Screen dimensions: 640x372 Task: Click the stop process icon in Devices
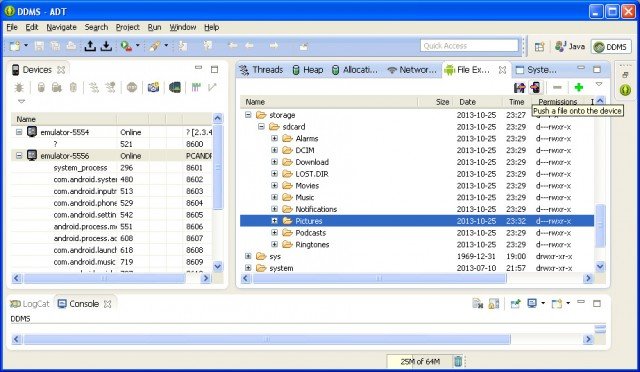coord(131,87)
